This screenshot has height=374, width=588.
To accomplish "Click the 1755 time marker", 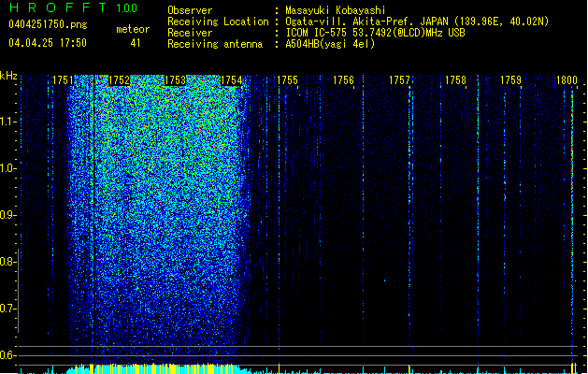I will [x=287, y=80].
